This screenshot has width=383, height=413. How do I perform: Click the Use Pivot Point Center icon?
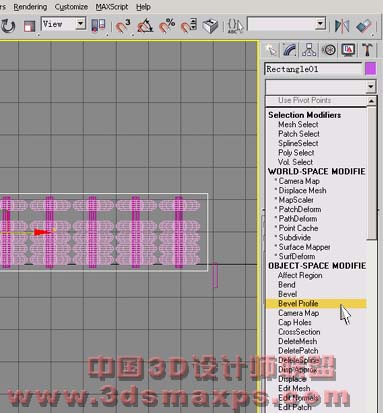tap(98, 26)
